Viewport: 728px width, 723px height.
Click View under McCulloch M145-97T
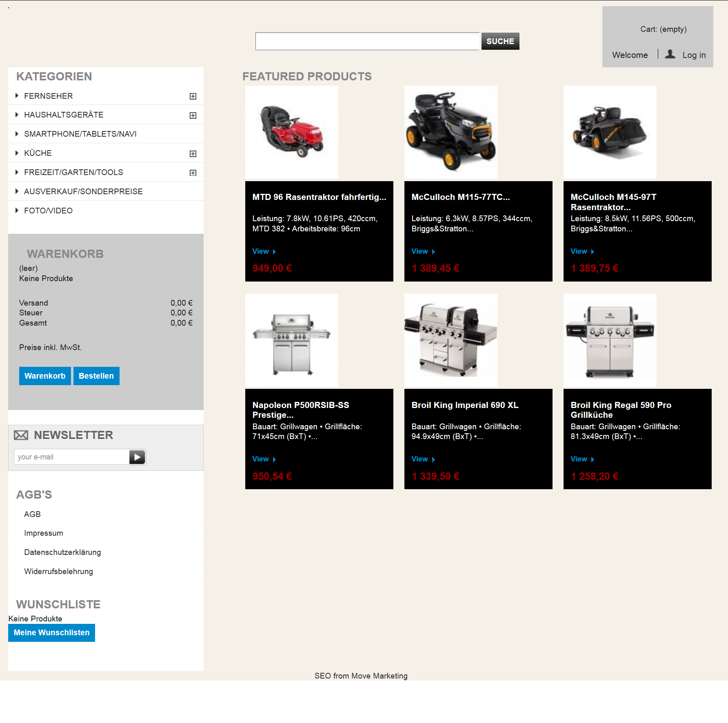[582, 251]
